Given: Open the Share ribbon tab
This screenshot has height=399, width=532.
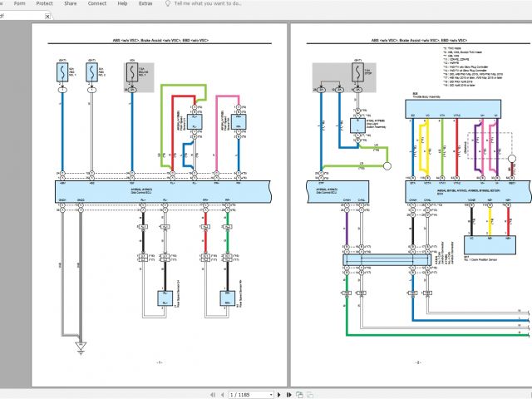Looking at the screenshot, I should (x=69, y=3).
